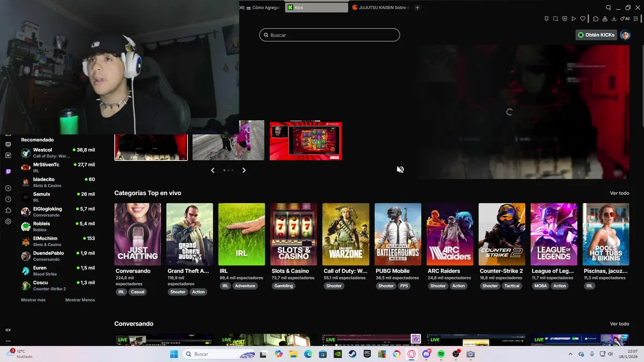Open ElMochinn's recommended channel
This screenshot has height=362, width=644.
click(57, 241)
